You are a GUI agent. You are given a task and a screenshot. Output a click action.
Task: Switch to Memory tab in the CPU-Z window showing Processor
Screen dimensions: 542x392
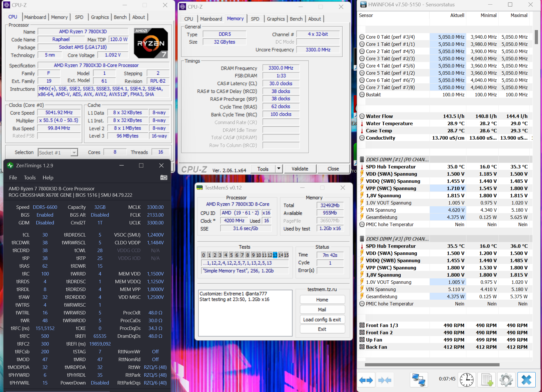pos(59,17)
